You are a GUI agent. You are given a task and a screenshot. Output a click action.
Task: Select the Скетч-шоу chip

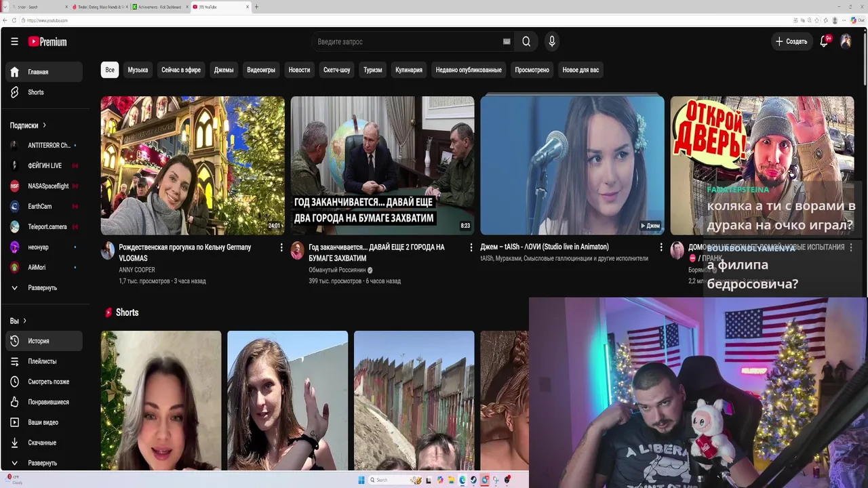tap(337, 70)
